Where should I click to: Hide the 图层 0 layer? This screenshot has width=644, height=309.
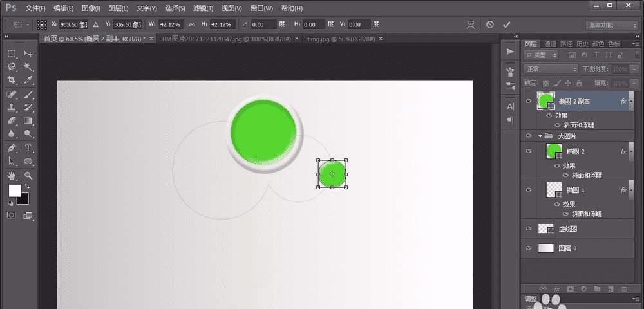[x=529, y=248]
